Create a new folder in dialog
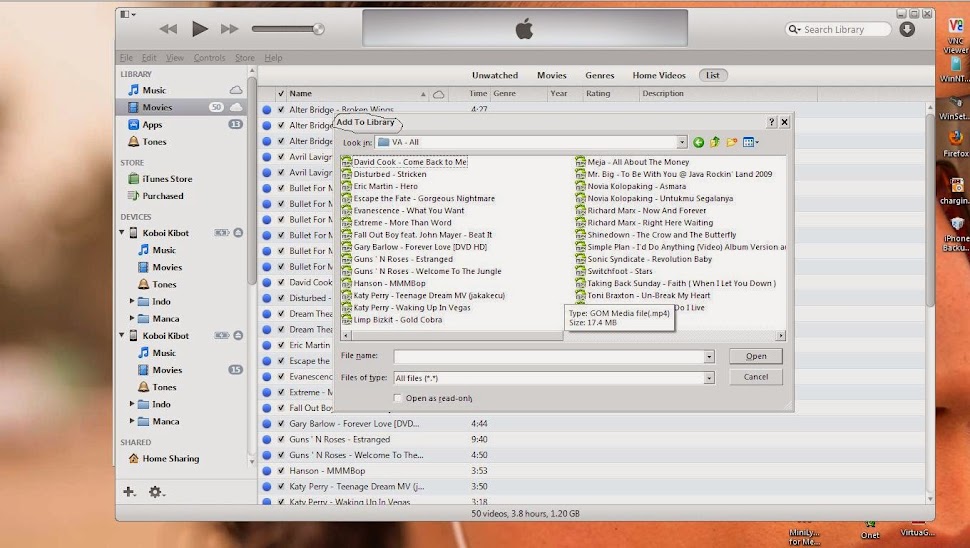The width and height of the screenshot is (970, 548). point(732,142)
